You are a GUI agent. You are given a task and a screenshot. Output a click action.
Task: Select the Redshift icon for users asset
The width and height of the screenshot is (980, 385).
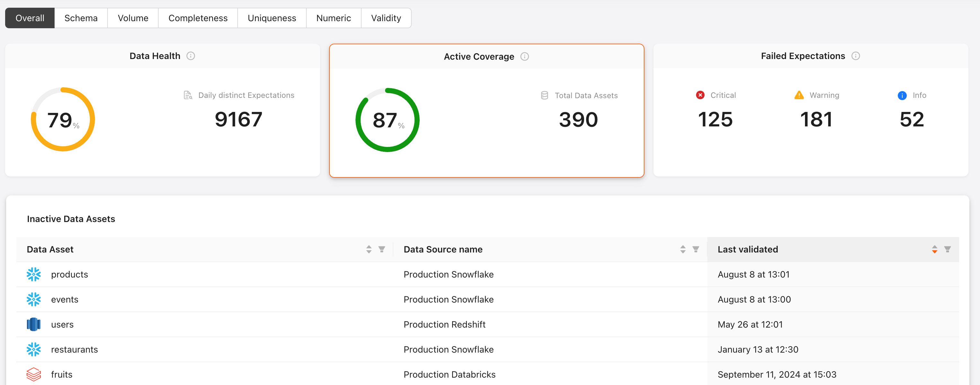tap(33, 324)
